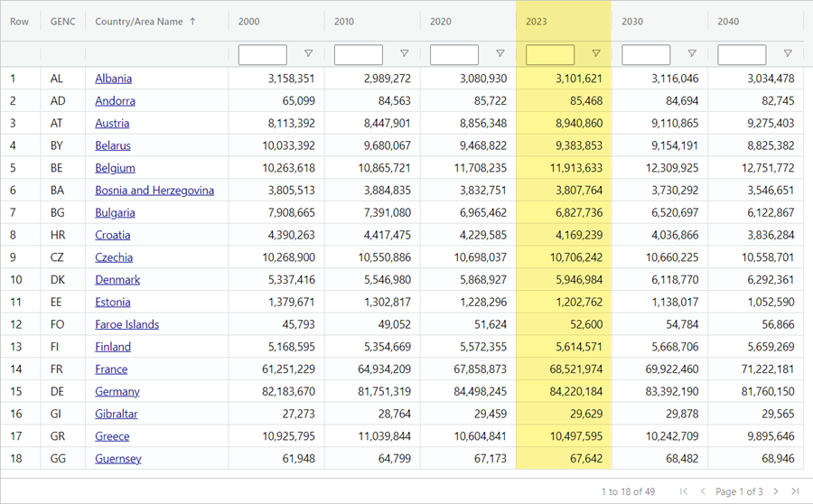
Task: Open the filter icon for the 2000 column
Action: coord(309,53)
